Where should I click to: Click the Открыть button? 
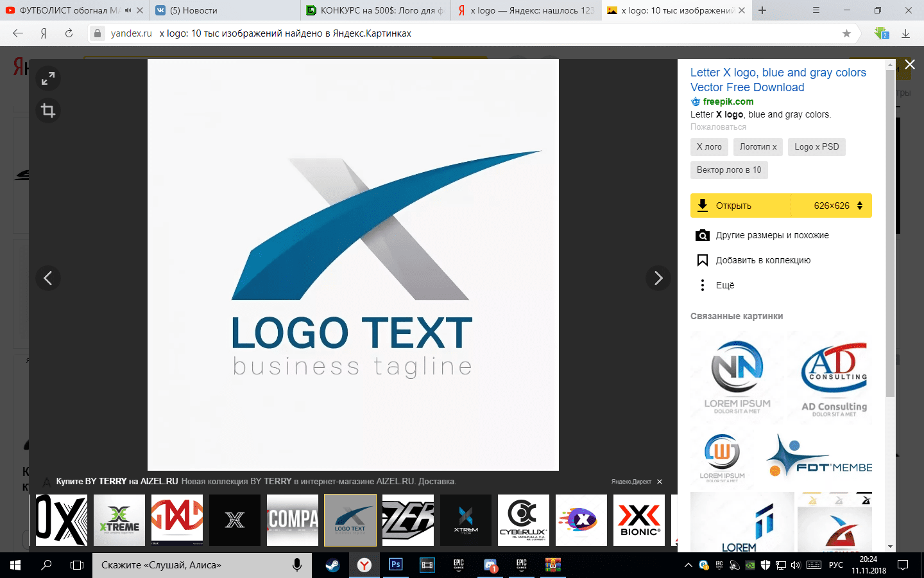tap(740, 206)
